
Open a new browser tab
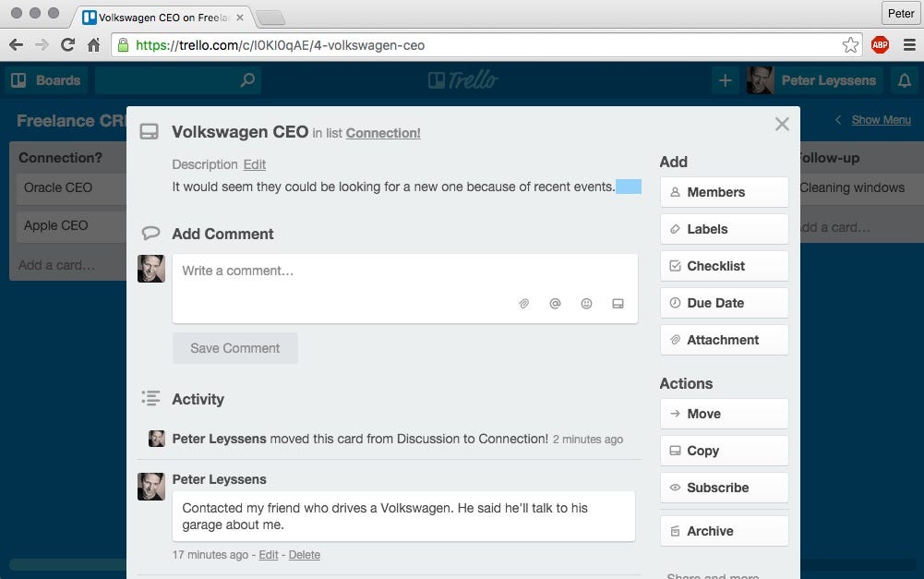tap(270, 18)
